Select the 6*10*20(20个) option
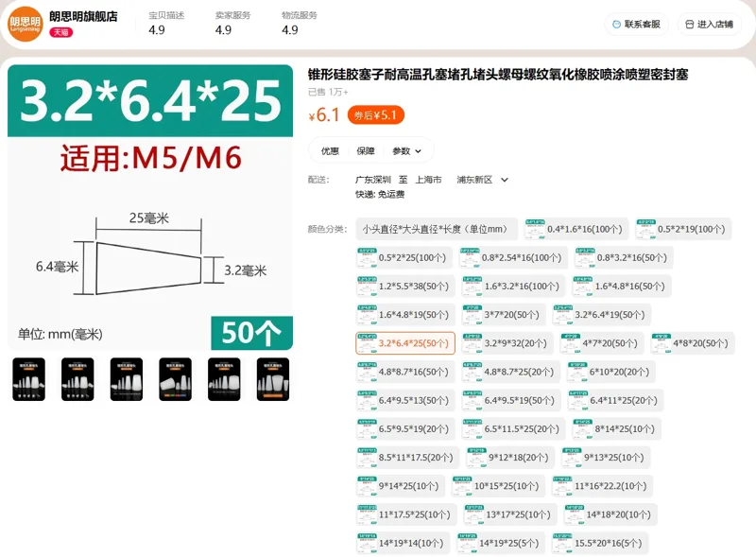756x557 pixels. click(610, 372)
